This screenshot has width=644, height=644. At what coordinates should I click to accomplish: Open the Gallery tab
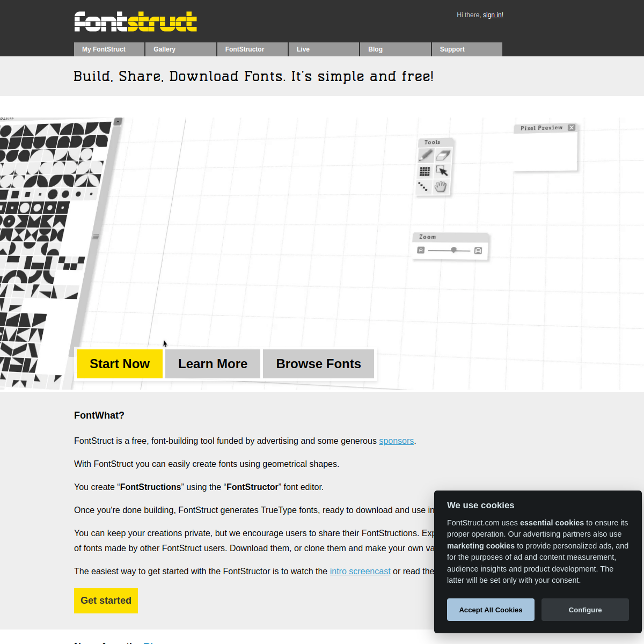tap(164, 49)
